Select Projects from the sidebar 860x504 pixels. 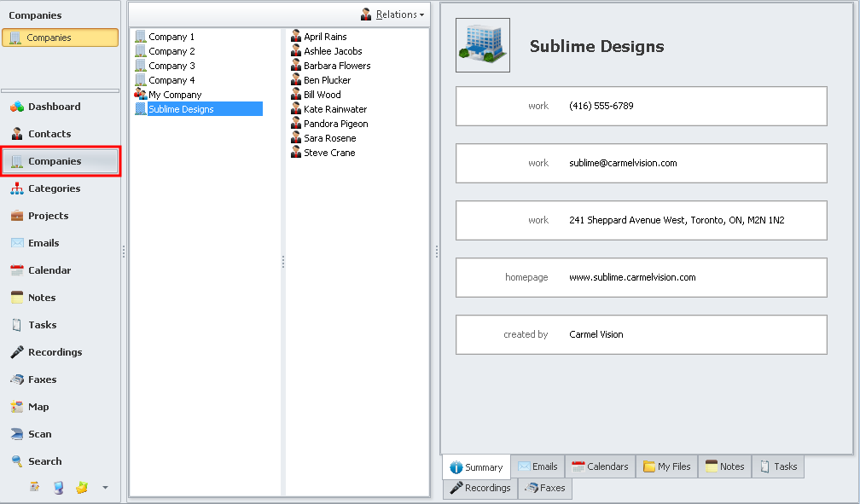48,216
